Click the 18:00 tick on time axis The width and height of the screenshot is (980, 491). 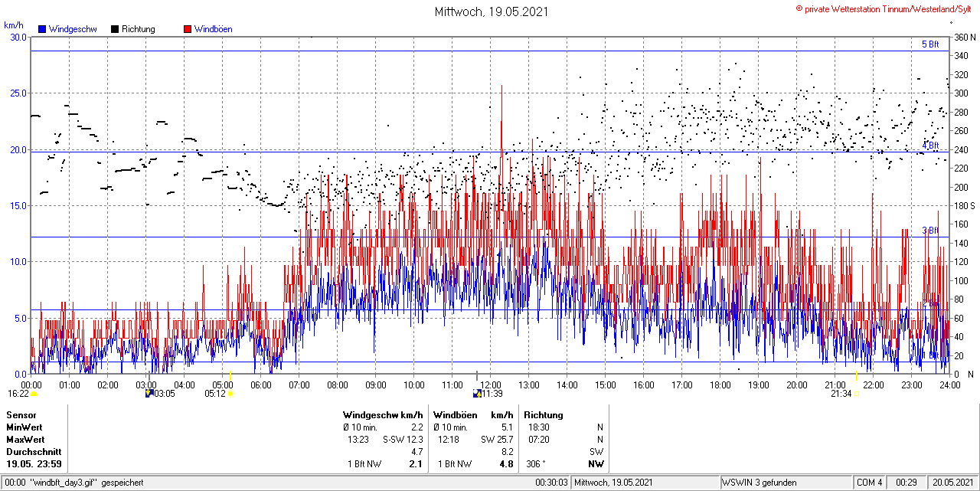pyautogui.click(x=720, y=385)
